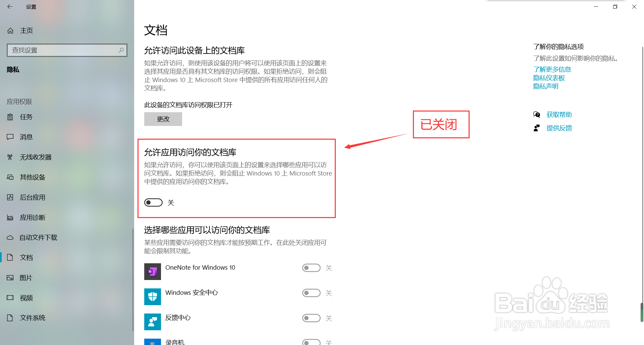Toggle the Windows 安全中心 access switch
This screenshot has height=345, width=644.
point(311,293)
